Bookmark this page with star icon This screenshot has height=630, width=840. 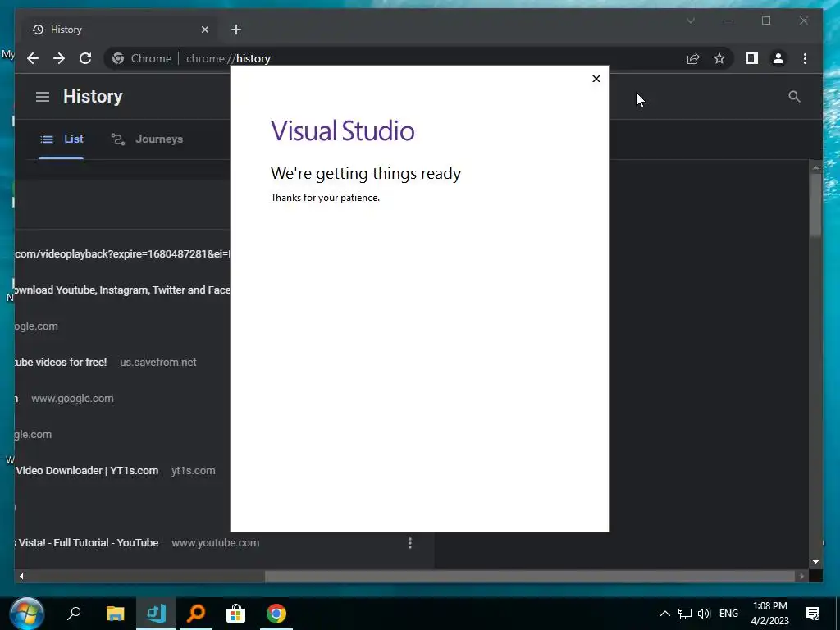719,58
